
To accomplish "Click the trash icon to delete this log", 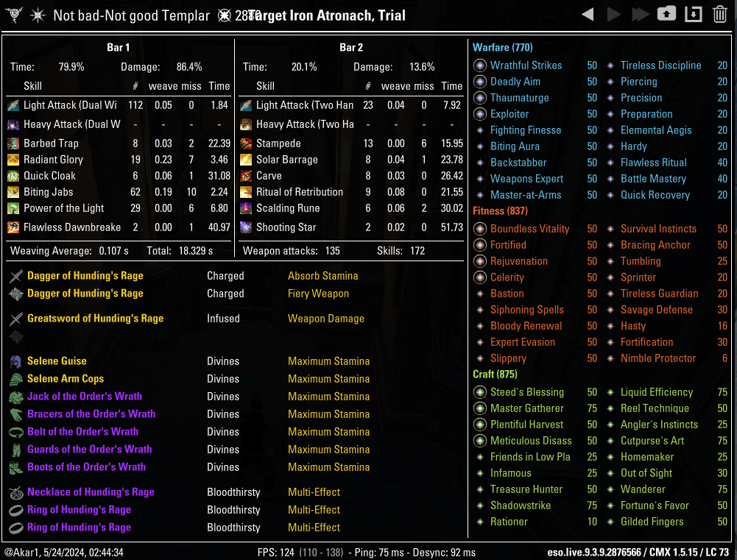I will click(720, 15).
